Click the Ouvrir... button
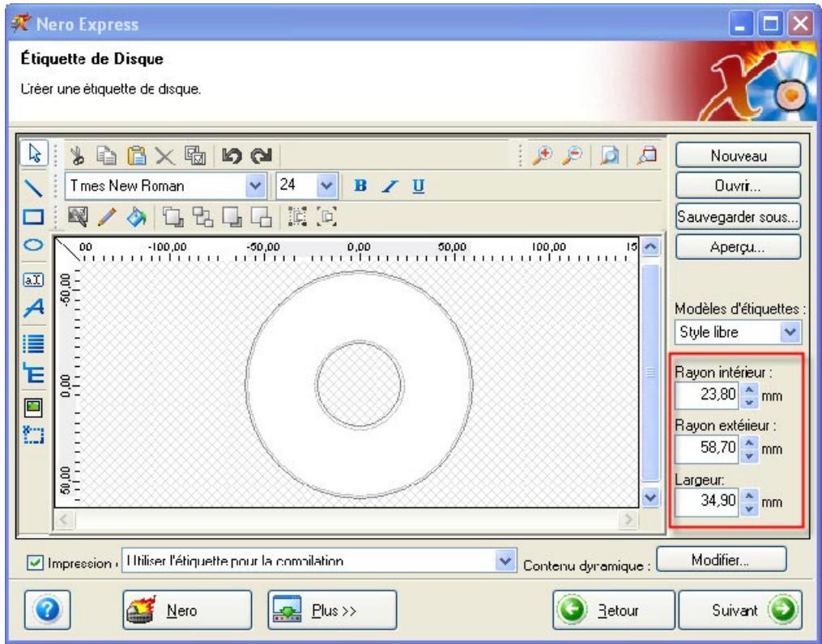This screenshot has width=822, height=644. [x=738, y=186]
